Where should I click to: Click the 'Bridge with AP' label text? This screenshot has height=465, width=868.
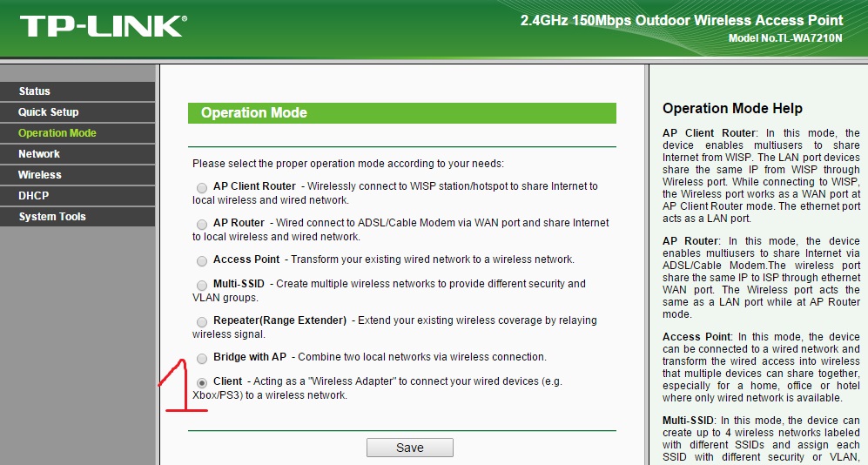(250, 356)
